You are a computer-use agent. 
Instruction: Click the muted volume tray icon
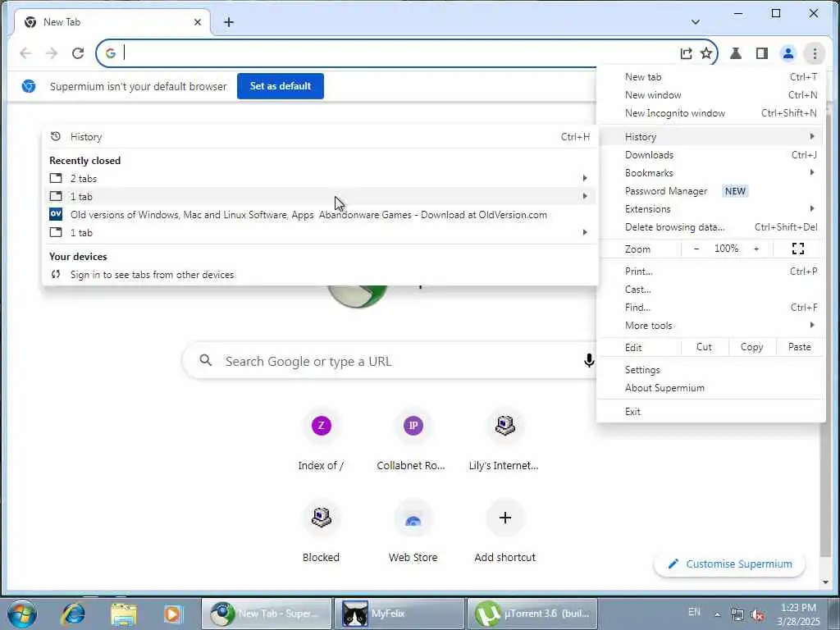757,615
